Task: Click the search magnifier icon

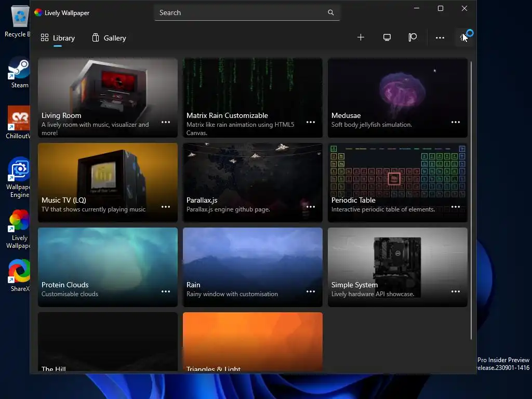Action: pyautogui.click(x=331, y=12)
